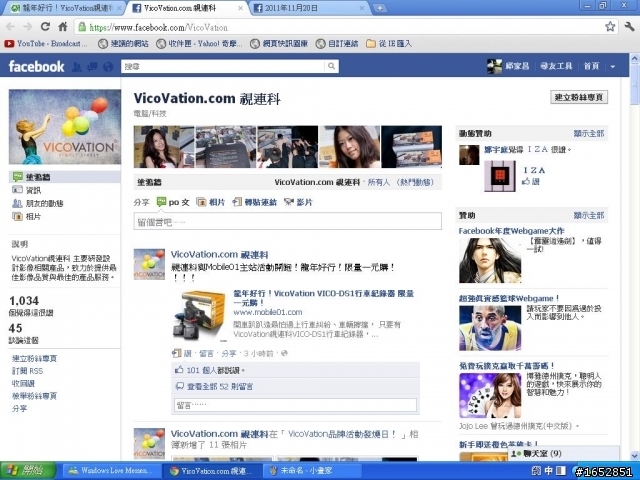Open the 超強真實感籃球Webgame ad title
640x480 pixels.
coord(509,298)
